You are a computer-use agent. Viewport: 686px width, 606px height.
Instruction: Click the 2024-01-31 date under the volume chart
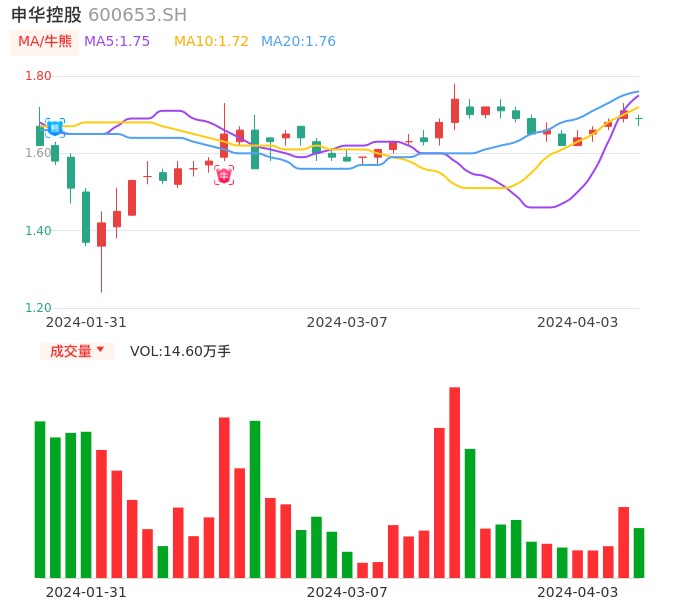click(x=86, y=592)
